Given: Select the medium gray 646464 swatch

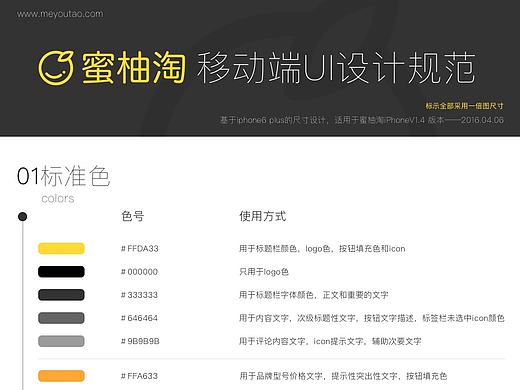Looking at the screenshot, I should point(61,318).
